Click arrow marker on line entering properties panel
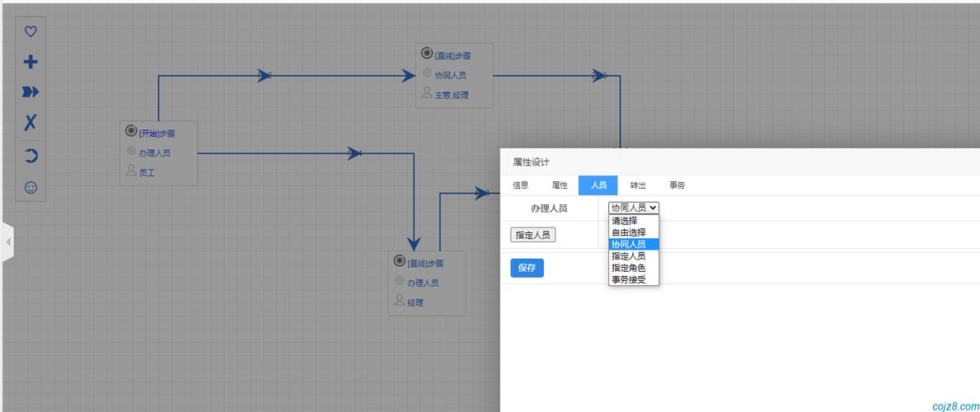 tap(482, 193)
